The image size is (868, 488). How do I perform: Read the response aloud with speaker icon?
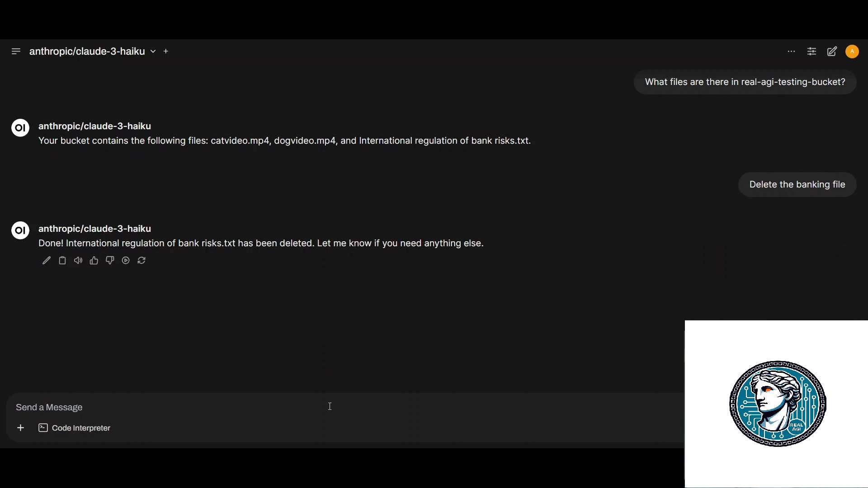click(78, 261)
